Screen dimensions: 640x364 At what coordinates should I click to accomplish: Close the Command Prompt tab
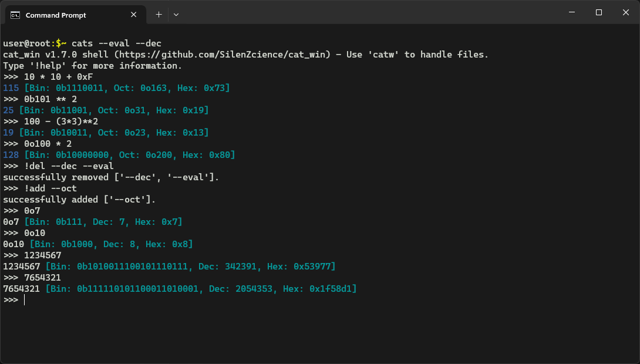point(133,15)
